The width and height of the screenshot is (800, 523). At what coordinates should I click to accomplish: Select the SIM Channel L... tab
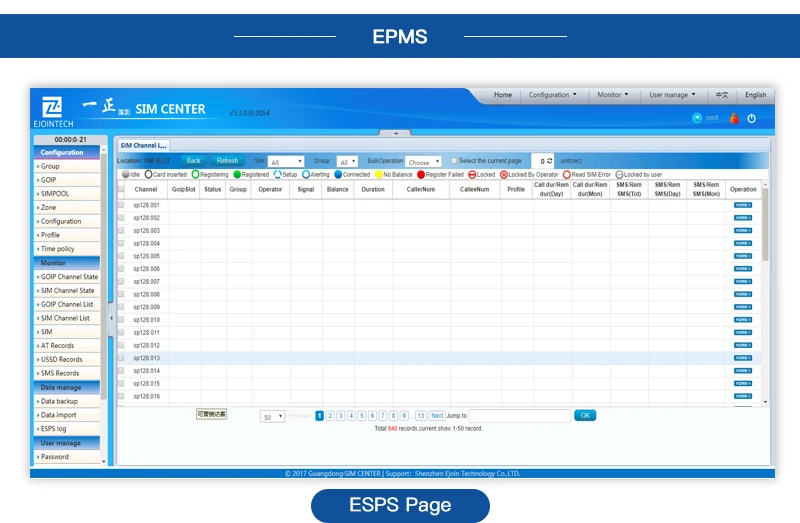(x=143, y=145)
